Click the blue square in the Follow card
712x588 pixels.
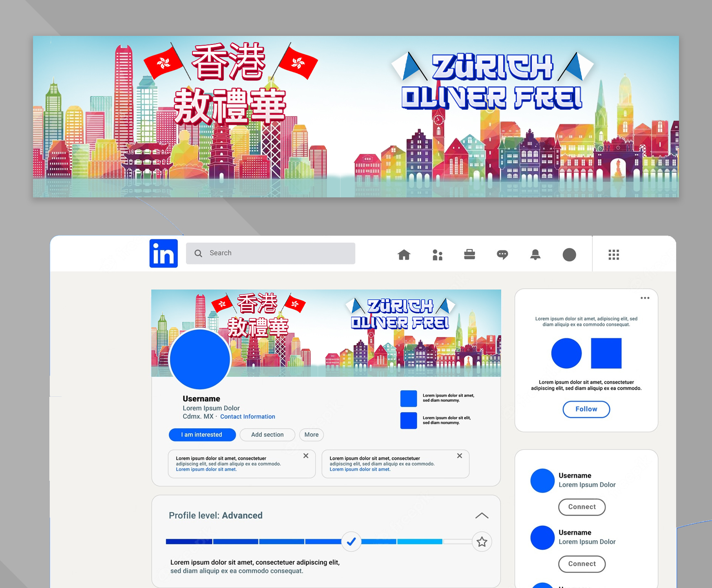[x=606, y=353]
